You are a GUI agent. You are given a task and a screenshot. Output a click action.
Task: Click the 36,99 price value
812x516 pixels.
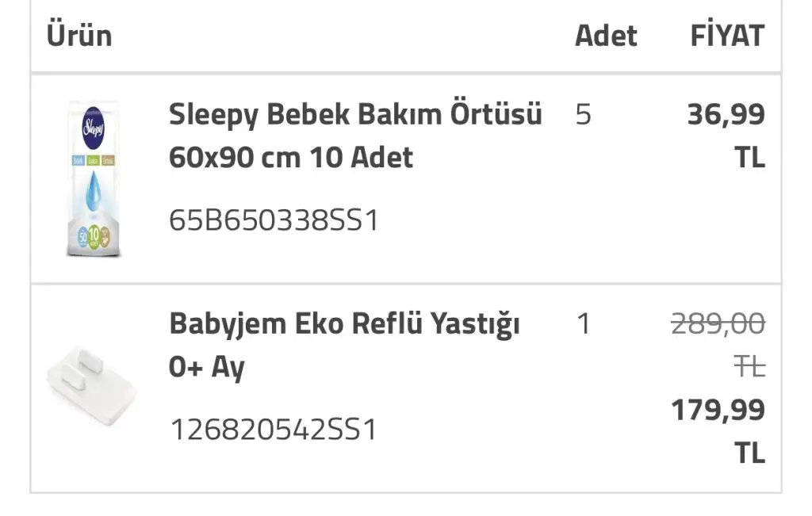726,114
